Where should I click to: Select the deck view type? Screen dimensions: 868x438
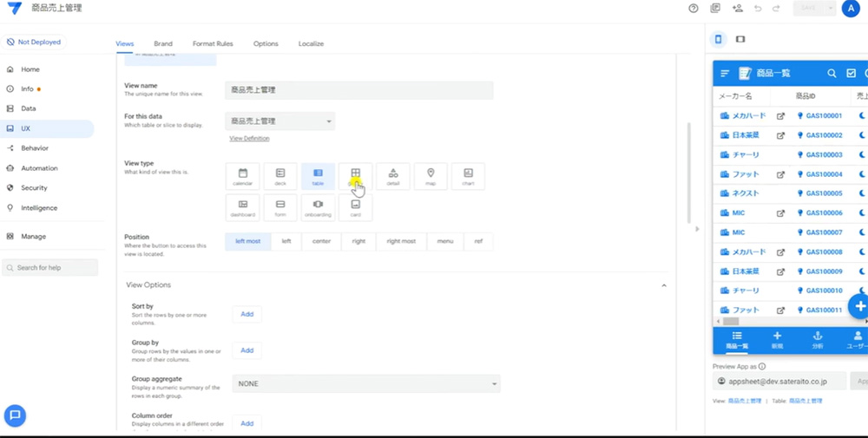coord(280,176)
